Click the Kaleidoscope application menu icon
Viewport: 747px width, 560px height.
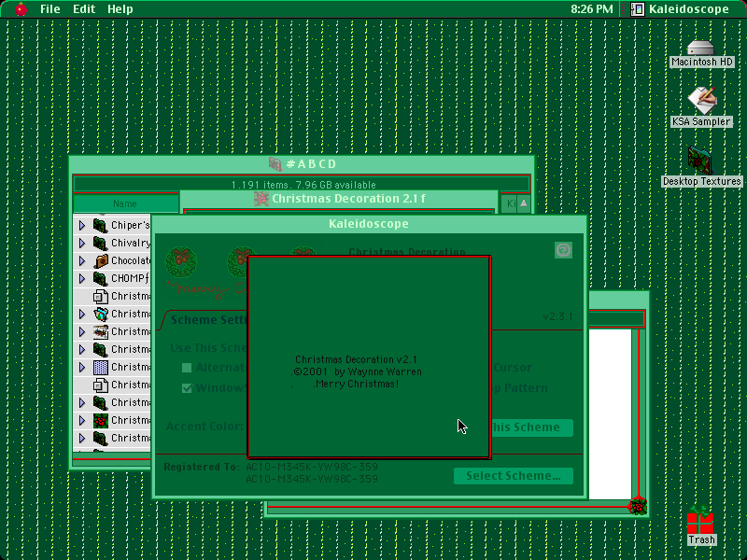click(638, 9)
